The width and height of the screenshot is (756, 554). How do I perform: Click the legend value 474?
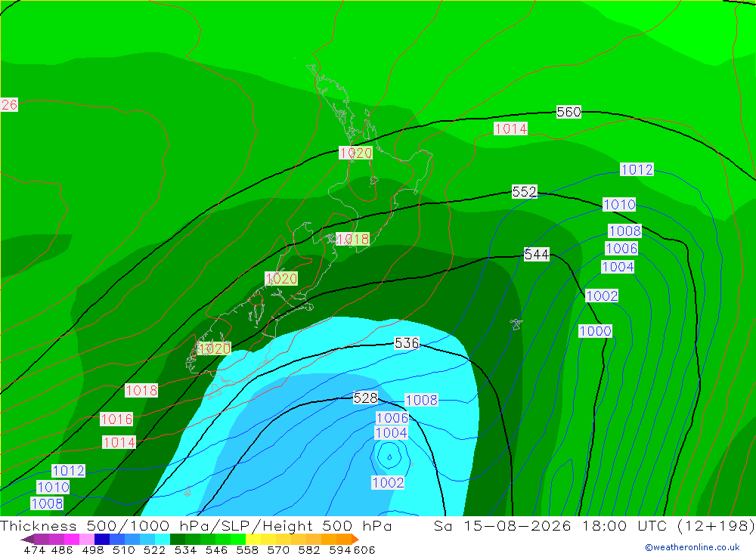[x=34, y=549]
